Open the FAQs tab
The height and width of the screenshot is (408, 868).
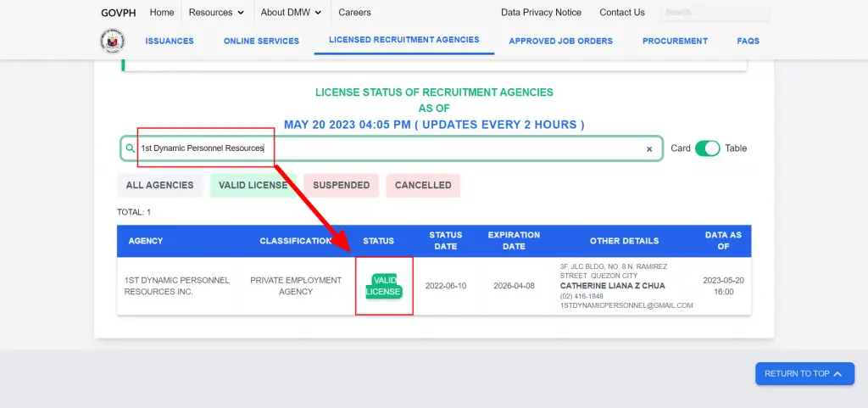pyautogui.click(x=748, y=41)
